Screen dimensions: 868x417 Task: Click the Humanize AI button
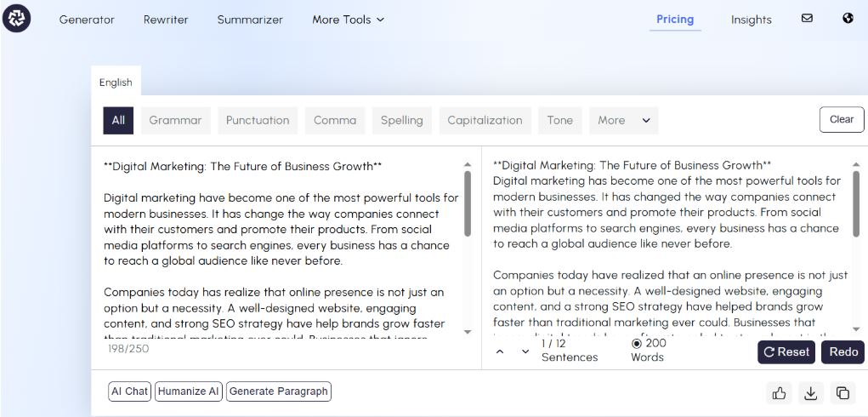pos(189,391)
